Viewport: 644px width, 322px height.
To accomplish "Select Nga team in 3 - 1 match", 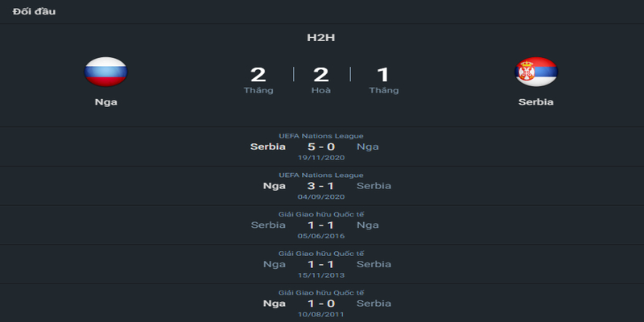I will pyautogui.click(x=275, y=186).
